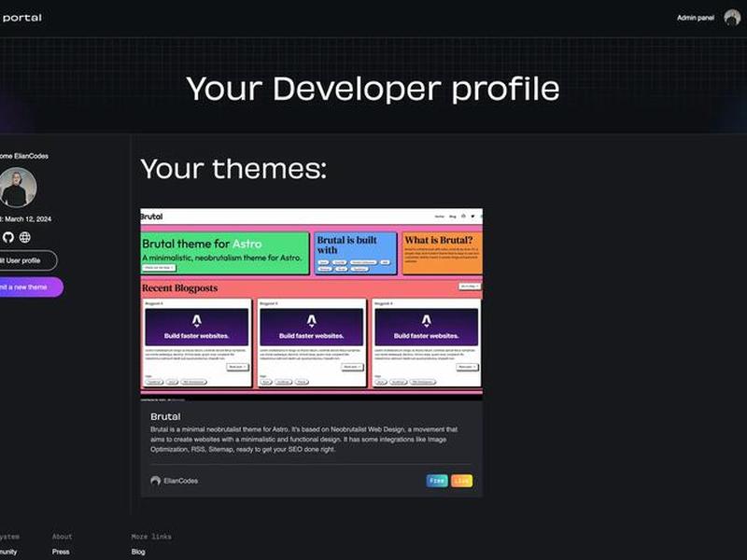Click the 'March 12, 2024' date text
This screenshot has height=560, width=747.
(x=28, y=219)
